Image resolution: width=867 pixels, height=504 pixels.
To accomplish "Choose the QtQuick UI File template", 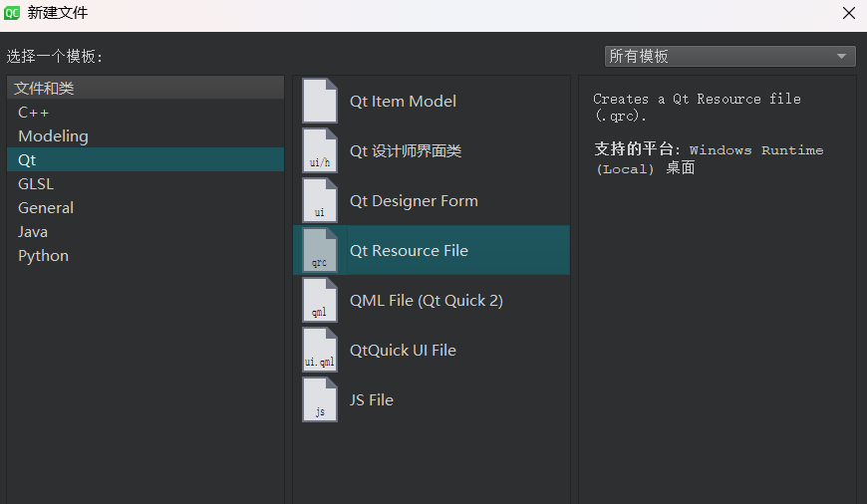I will (x=432, y=350).
